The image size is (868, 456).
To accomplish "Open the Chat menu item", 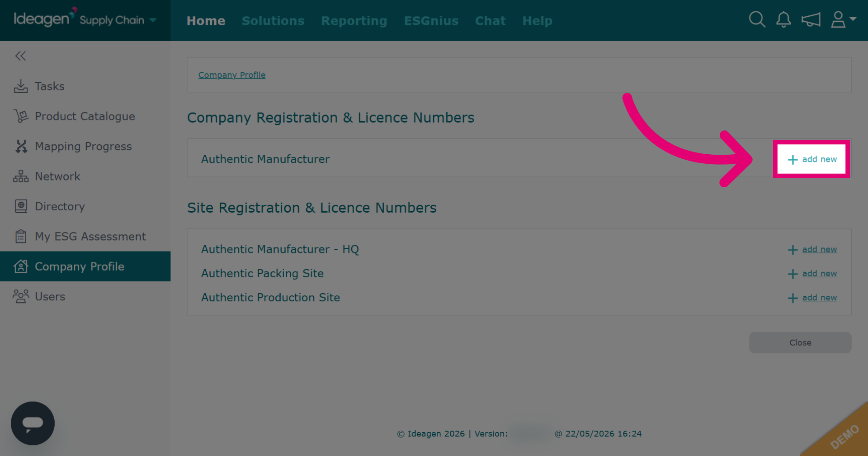I will pyautogui.click(x=491, y=21).
